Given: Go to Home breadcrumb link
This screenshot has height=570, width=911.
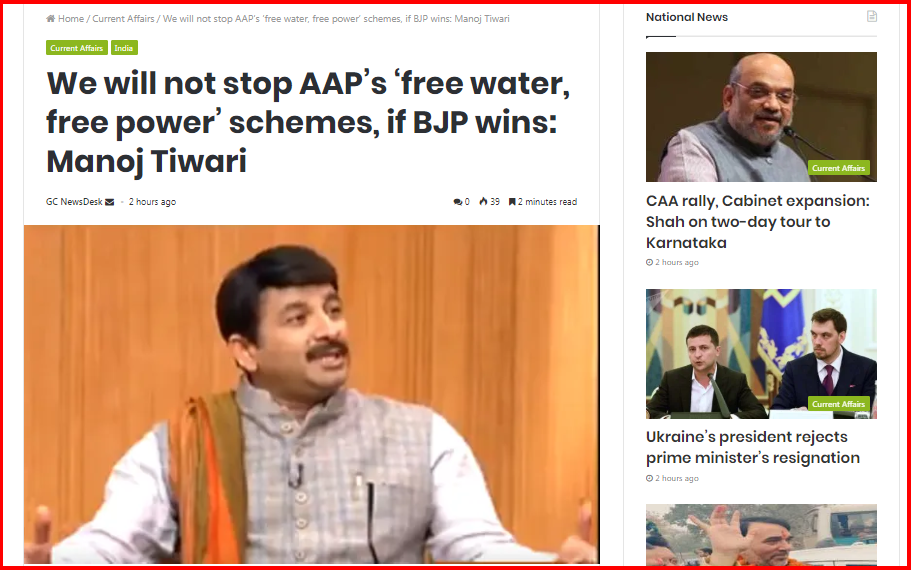Looking at the screenshot, I should [71, 19].
